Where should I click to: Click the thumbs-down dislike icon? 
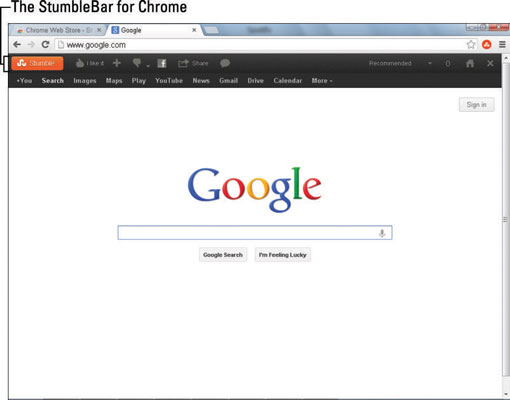(137, 63)
